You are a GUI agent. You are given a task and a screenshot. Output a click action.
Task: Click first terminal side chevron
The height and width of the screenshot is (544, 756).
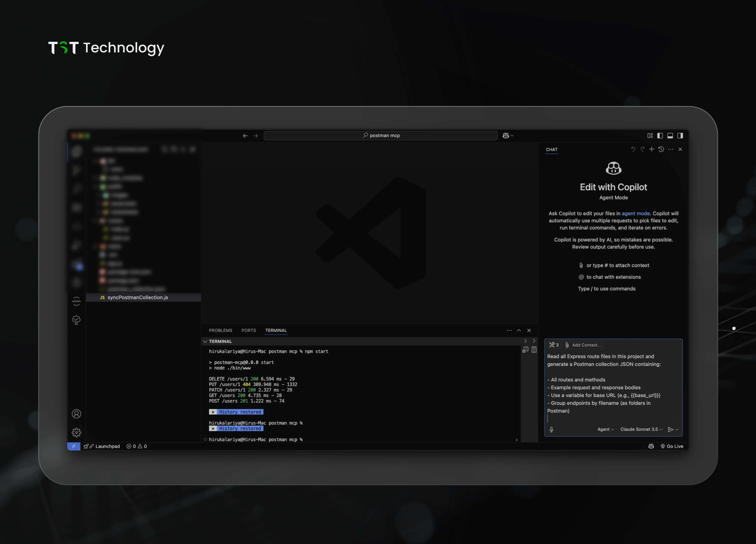[526, 341]
